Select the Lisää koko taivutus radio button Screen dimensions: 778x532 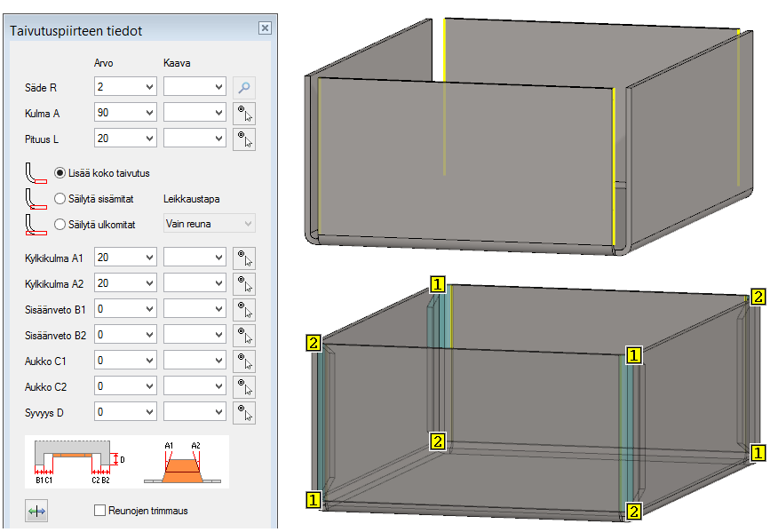60,173
